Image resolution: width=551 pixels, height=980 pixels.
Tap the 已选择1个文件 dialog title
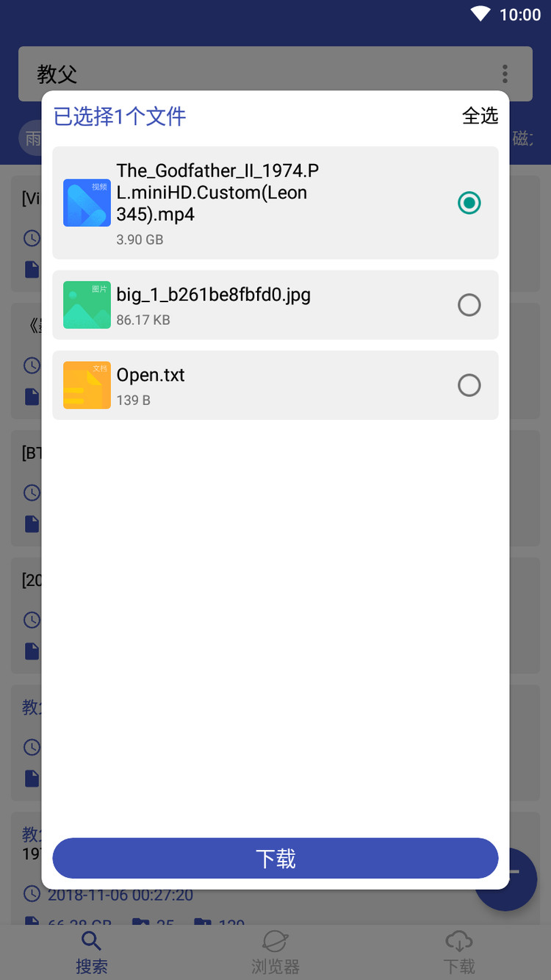pyautogui.click(x=120, y=116)
